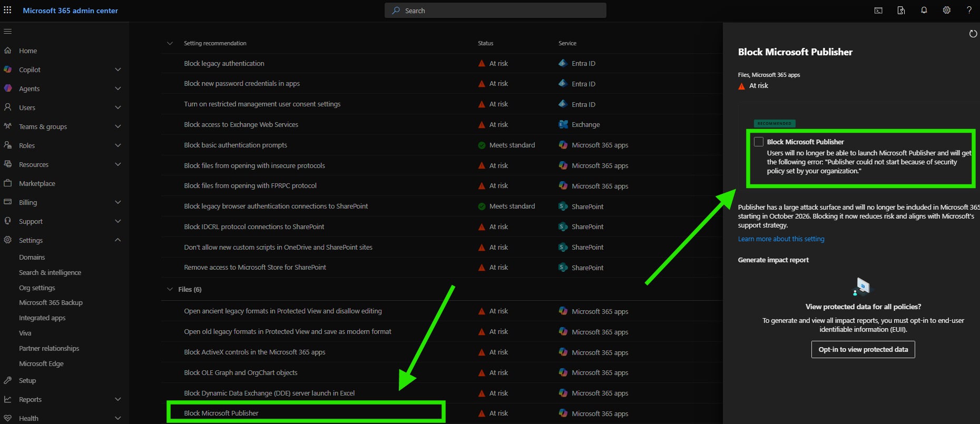The height and width of the screenshot is (424, 980).
Task: Sort by the Service column header
Action: coord(567,43)
